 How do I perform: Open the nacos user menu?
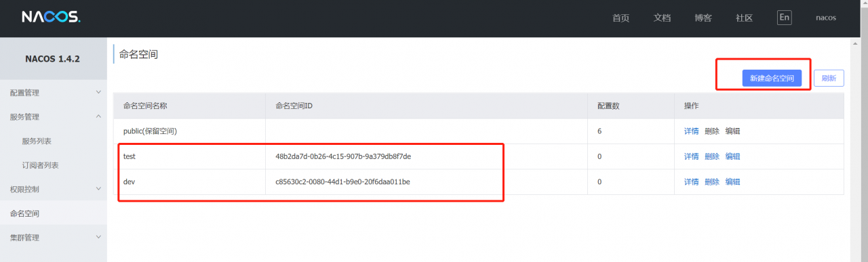(x=826, y=18)
